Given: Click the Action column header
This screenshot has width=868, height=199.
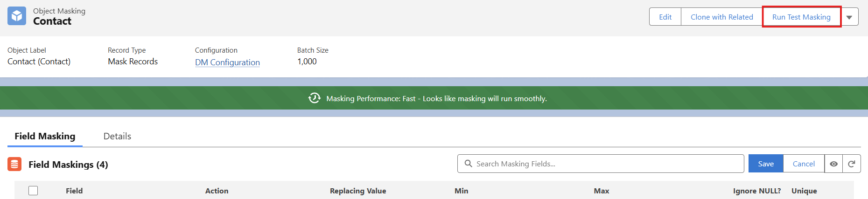Looking at the screenshot, I should click(x=217, y=191).
